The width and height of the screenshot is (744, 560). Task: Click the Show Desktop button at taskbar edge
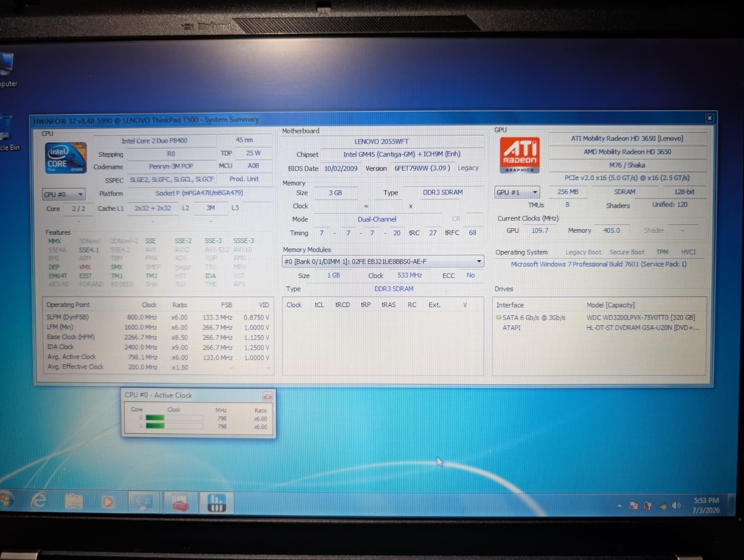point(732,505)
